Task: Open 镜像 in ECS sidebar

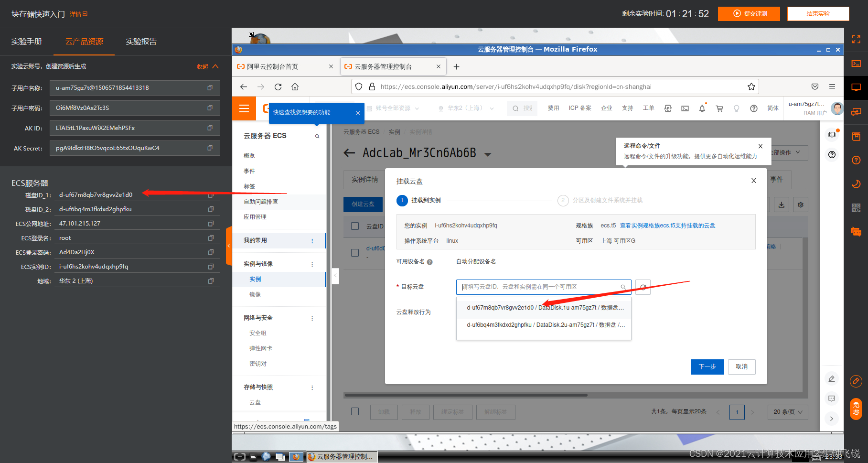Action: (255, 295)
